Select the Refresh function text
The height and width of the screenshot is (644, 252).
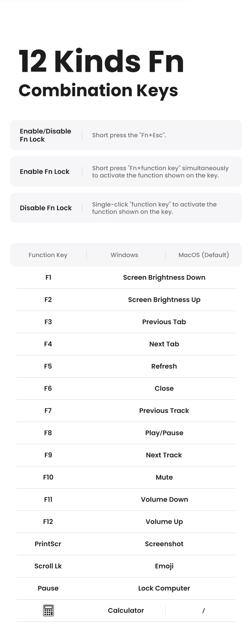click(164, 366)
